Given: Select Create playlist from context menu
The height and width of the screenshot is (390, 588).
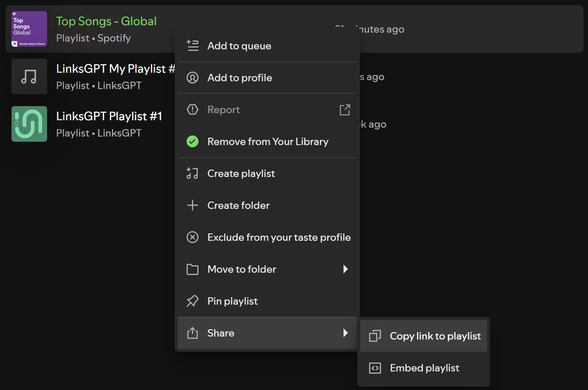Looking at the screenshot, I should (x=267, y=173).
